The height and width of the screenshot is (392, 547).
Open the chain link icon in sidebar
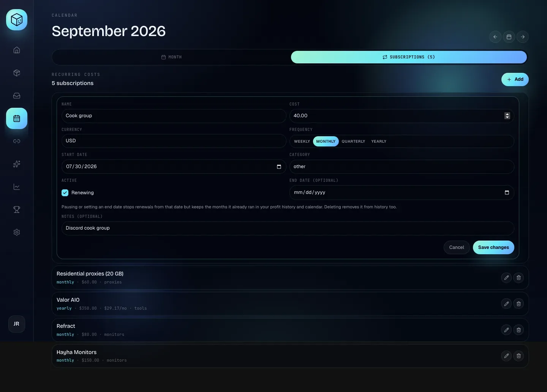[17, 141]
